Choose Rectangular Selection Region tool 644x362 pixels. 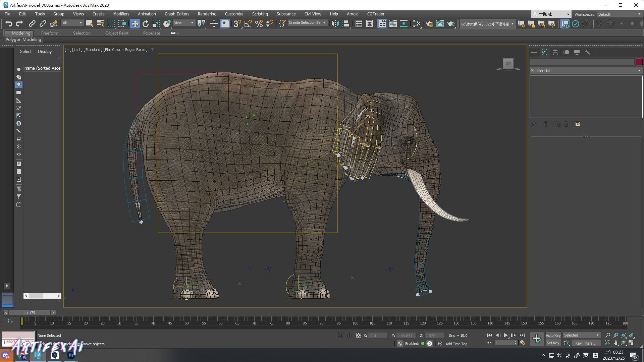click(x=111, y=23)
